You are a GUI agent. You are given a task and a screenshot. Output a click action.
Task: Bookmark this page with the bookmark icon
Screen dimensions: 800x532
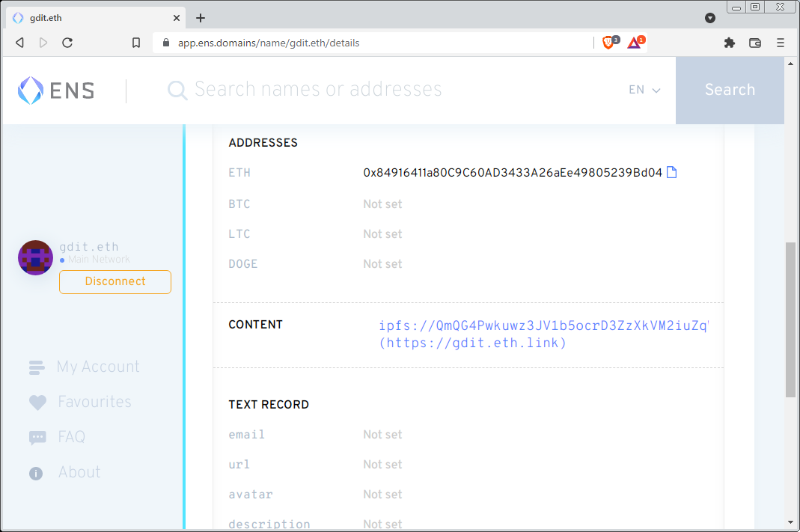pyautogui.click(x=135, y=43)
